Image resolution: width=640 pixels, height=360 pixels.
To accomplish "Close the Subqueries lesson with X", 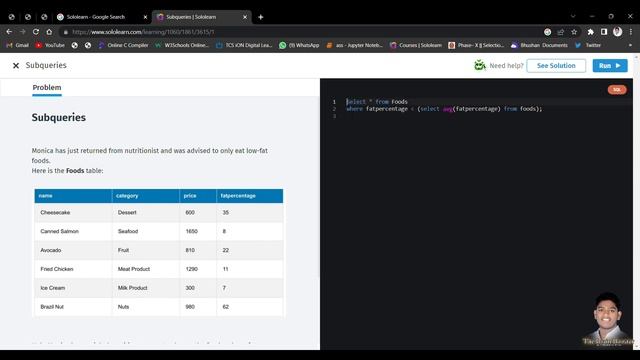I will click(x=16, y=65).
